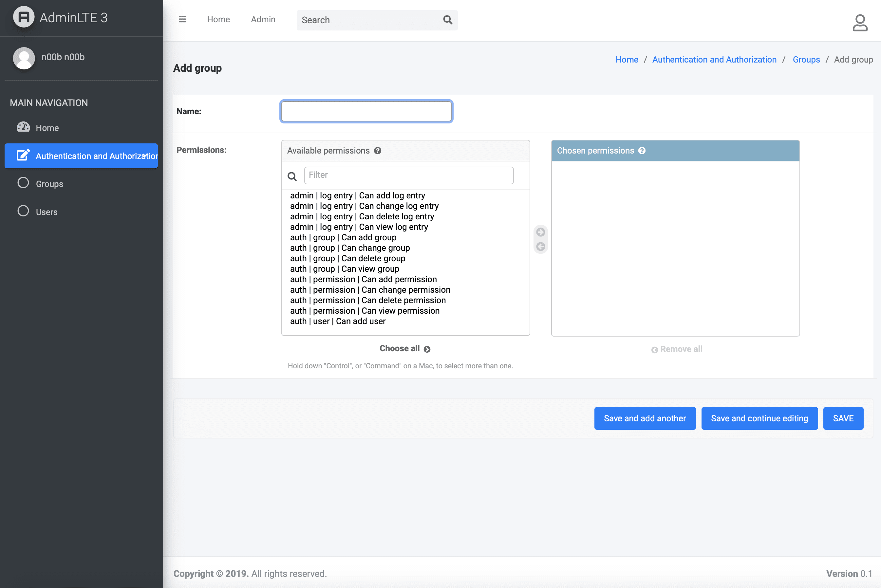Image resolution: width=881 pixels, height=588 pixels.
Task: Click the left-arrow icon to remove selected permissions
Action: tap(540, 246)
